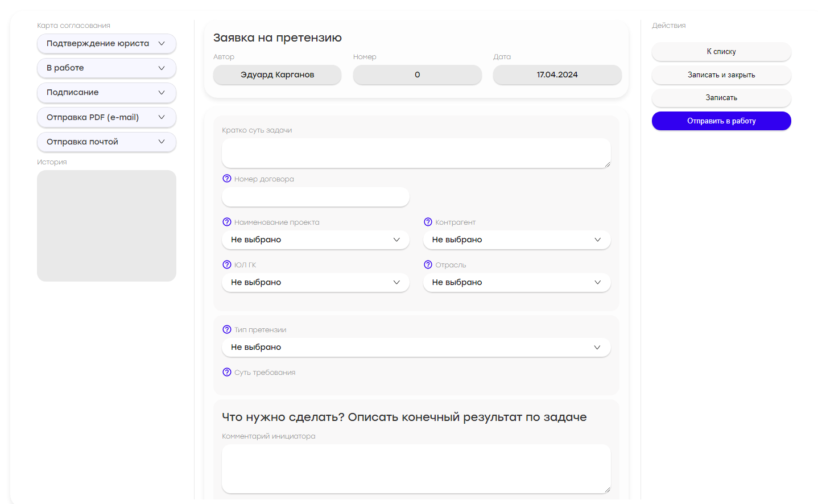Viewport: 818px width, 504px height.
Task: Go back using К списку button
Action: [x=721, y=52]
